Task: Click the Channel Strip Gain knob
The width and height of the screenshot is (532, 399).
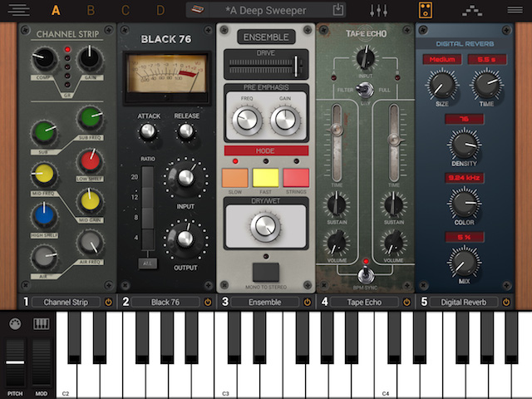Action: pos(91,59)
